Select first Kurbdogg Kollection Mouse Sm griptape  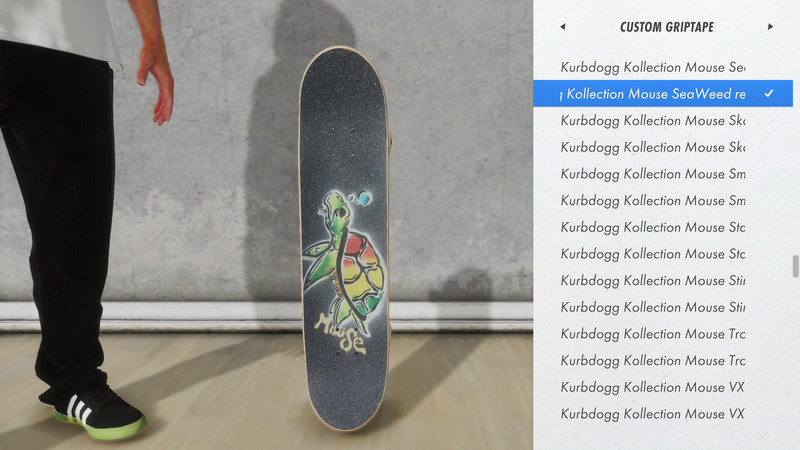663,173
